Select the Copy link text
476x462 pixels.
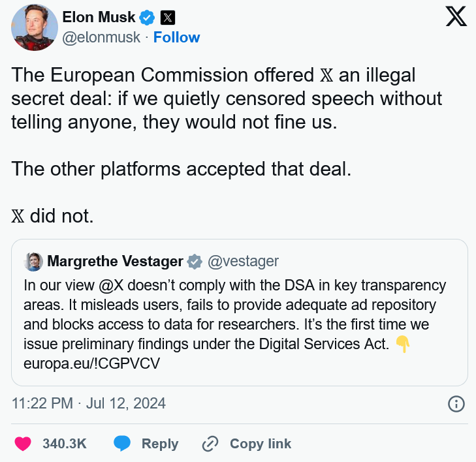261,444
